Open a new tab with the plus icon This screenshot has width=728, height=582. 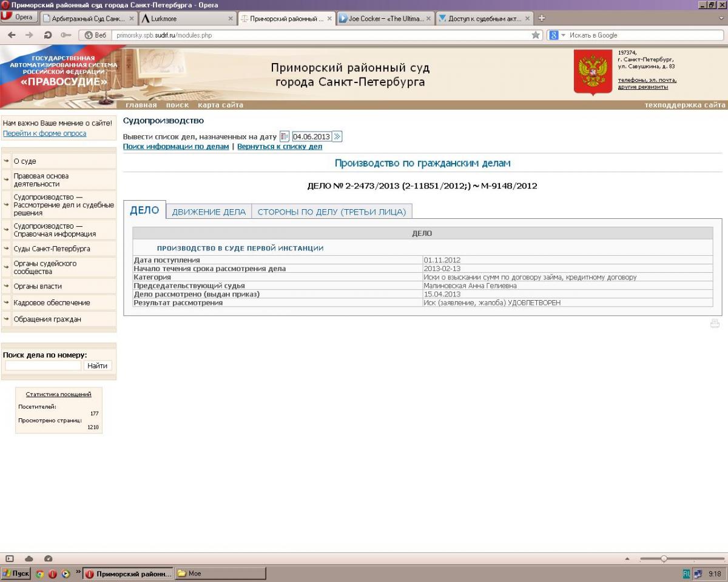pos(542,18)
